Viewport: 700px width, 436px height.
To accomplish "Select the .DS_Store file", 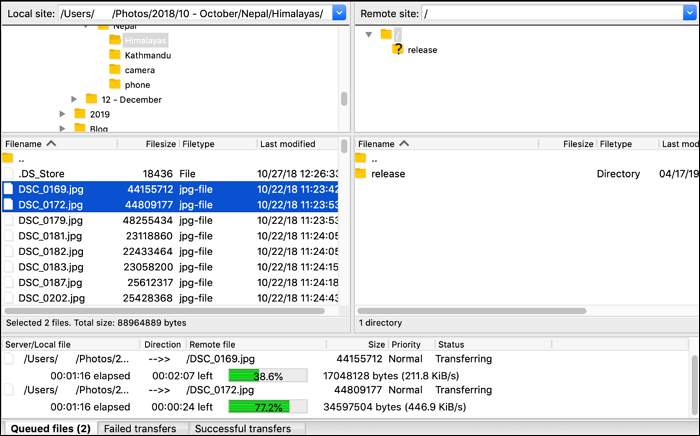I will click(x=170, y=174).
